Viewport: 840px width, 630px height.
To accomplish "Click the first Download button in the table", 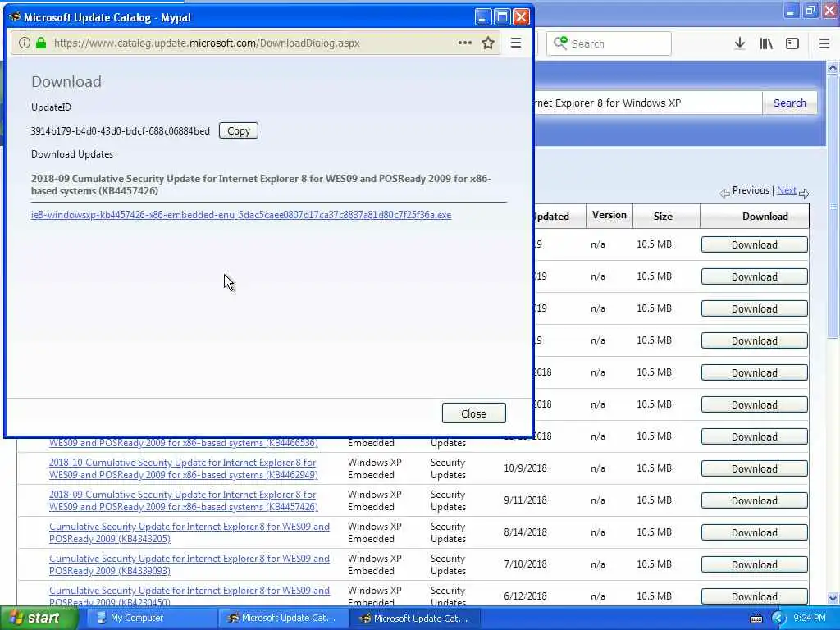I will click(755, 244).
